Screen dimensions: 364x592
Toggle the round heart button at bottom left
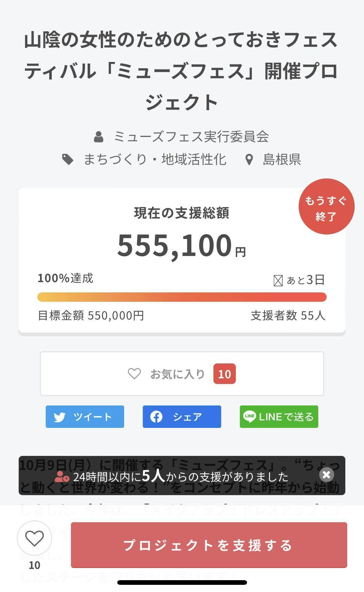click(x=34, y=538)
